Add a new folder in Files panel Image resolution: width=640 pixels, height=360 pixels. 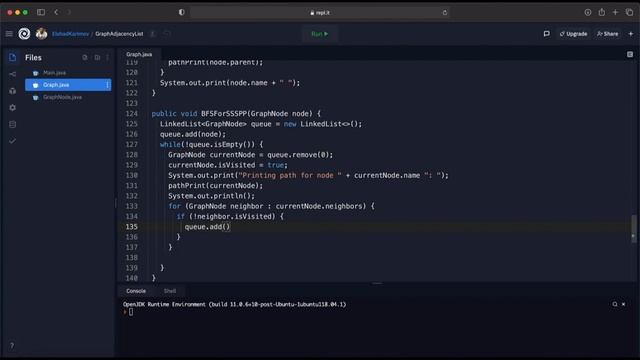click(97, 58)
